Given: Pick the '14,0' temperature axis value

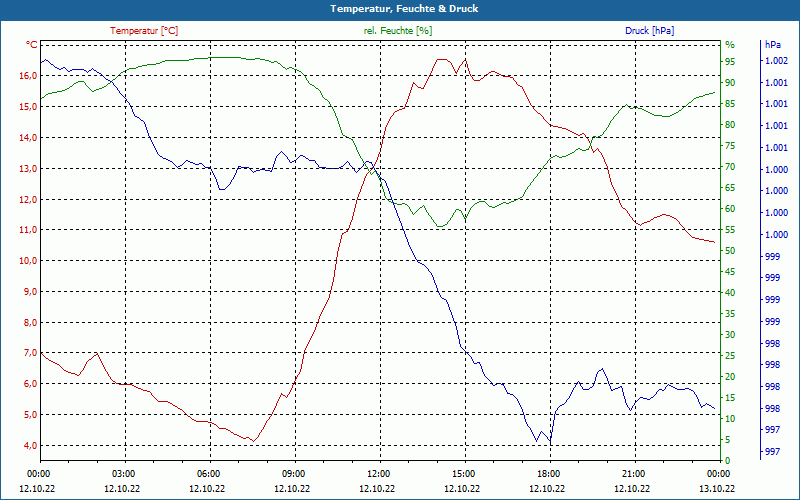Looking at the screenshot, I should tap(29, 137).
